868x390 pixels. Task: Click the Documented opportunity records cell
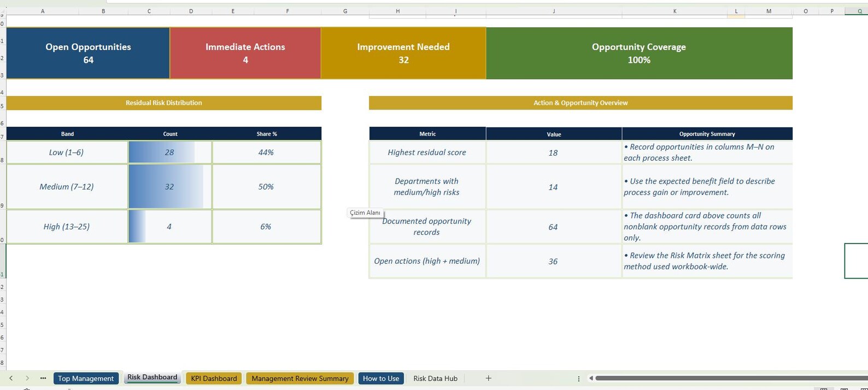coord(427,227)
